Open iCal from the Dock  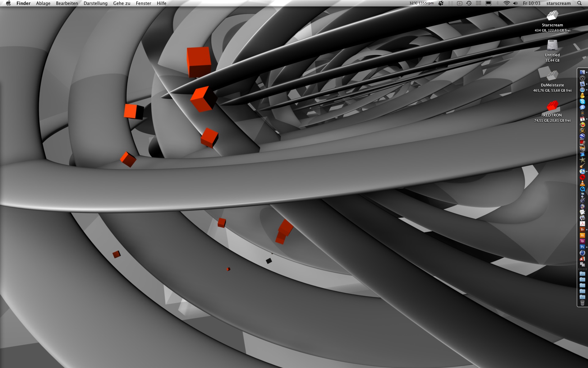582,119
